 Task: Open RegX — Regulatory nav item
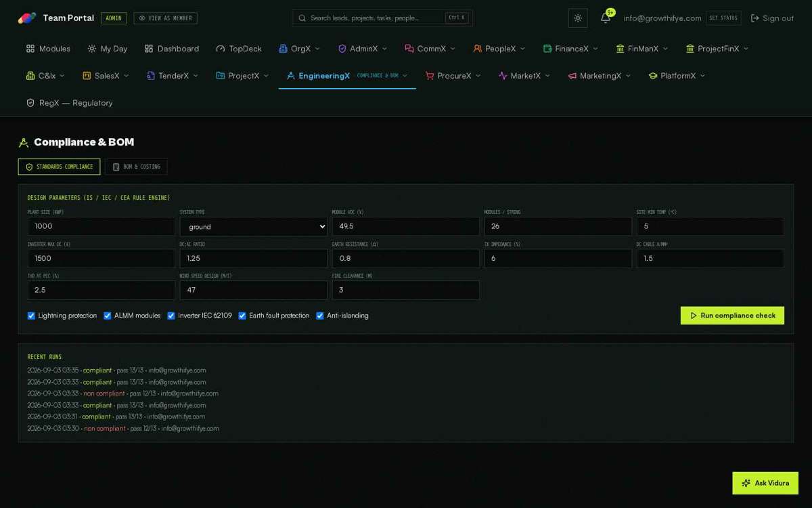pos(69,103)
